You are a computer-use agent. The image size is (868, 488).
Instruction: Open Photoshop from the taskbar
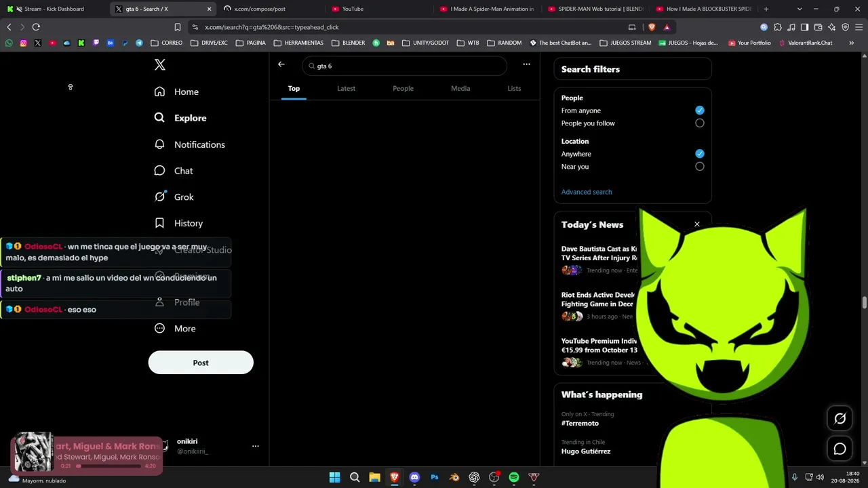pos(435,477)
